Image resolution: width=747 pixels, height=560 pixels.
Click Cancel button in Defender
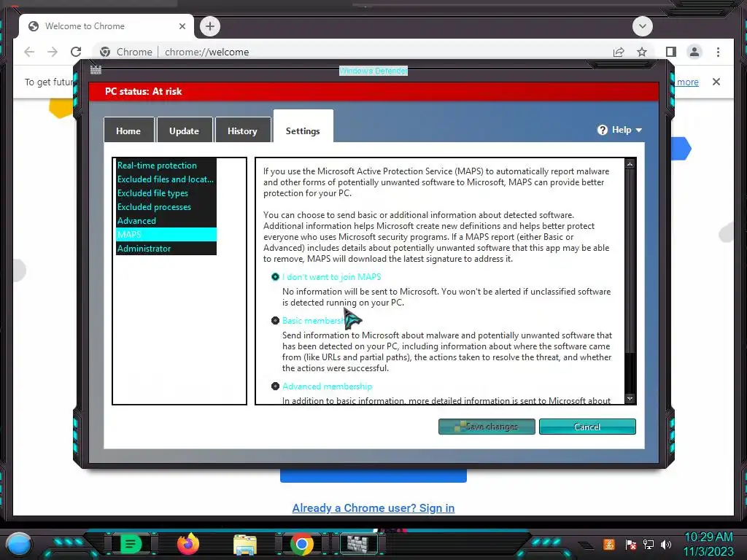tap(587, 427)
